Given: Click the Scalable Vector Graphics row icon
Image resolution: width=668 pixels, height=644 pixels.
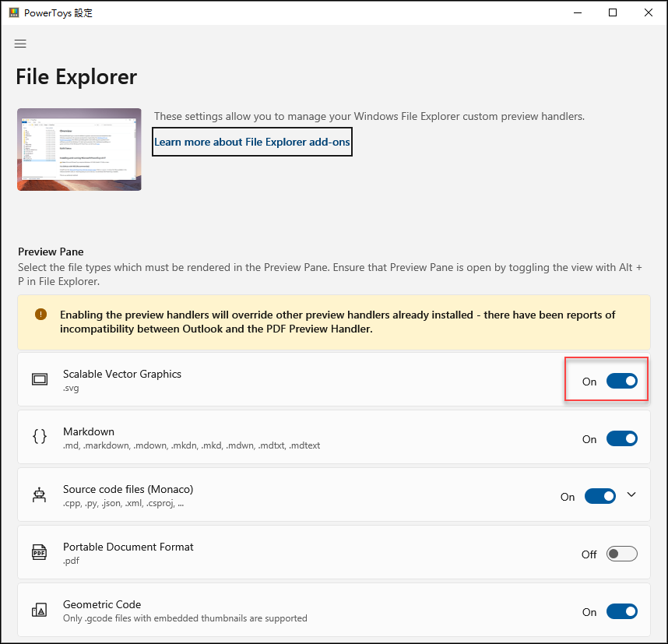Looking at the screenshot, I should click(40, 379).
